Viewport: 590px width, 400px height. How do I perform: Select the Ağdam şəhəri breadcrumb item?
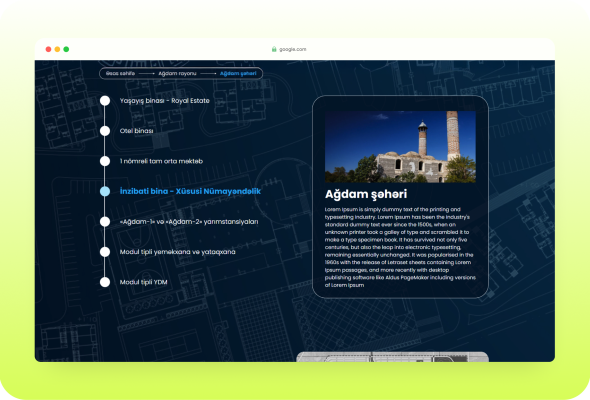(x=238, y=73)
